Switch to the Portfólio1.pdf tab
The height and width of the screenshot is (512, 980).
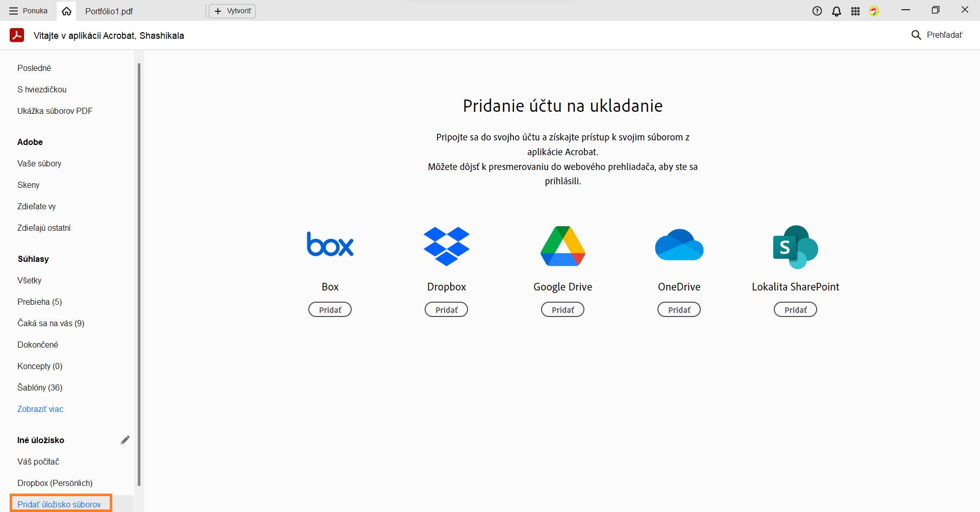tap(109, 10)
